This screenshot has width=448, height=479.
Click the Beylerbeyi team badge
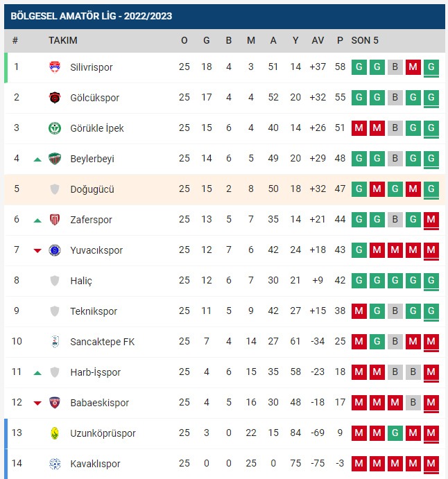55,159
